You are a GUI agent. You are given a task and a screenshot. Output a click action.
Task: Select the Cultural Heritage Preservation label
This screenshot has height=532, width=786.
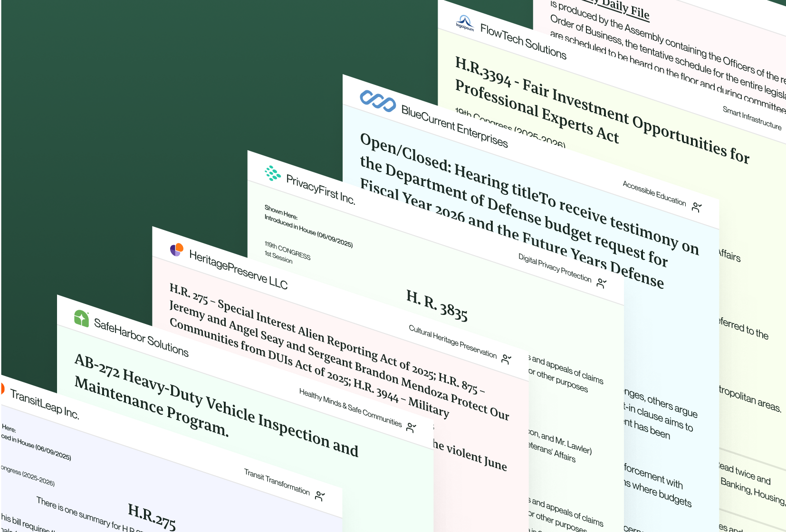pos(452,342)
